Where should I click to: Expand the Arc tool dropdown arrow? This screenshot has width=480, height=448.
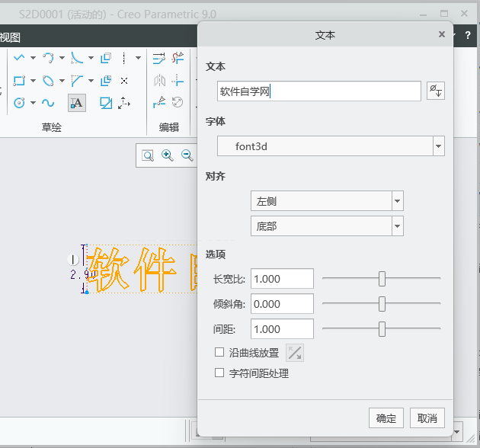click(62, 58)
